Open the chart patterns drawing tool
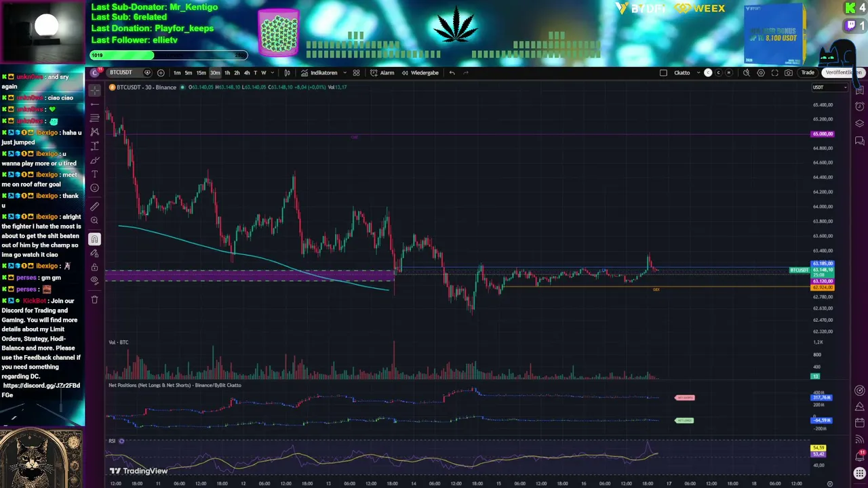868x488 pixels. (94, 132)
